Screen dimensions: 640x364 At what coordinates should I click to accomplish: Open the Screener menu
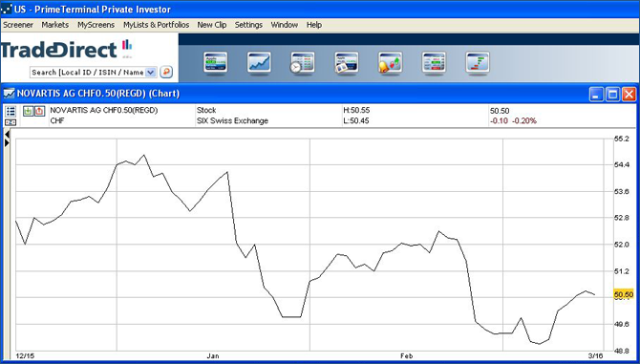coord(18,25)
